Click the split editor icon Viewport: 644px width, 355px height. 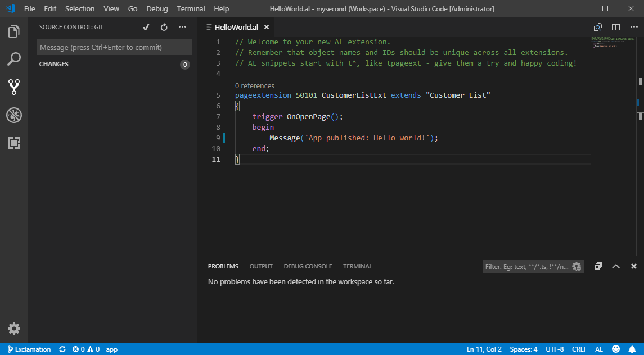tap(616, 27)
